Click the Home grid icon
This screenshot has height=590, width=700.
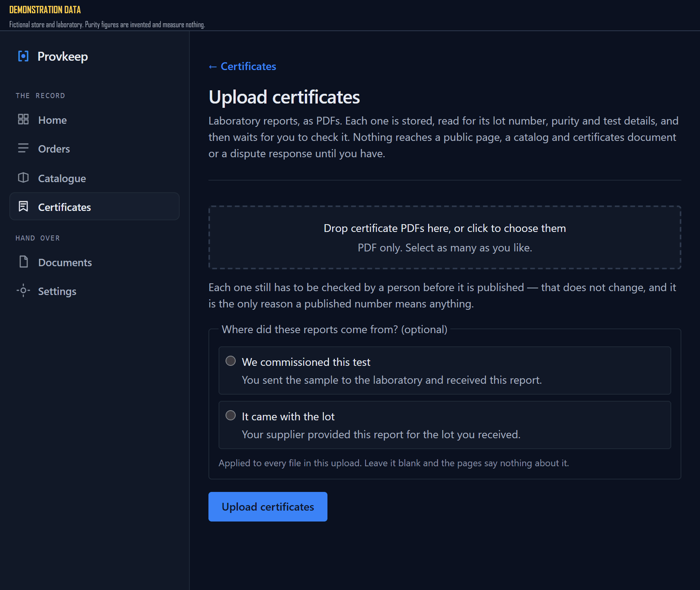(x=23, y=119)
